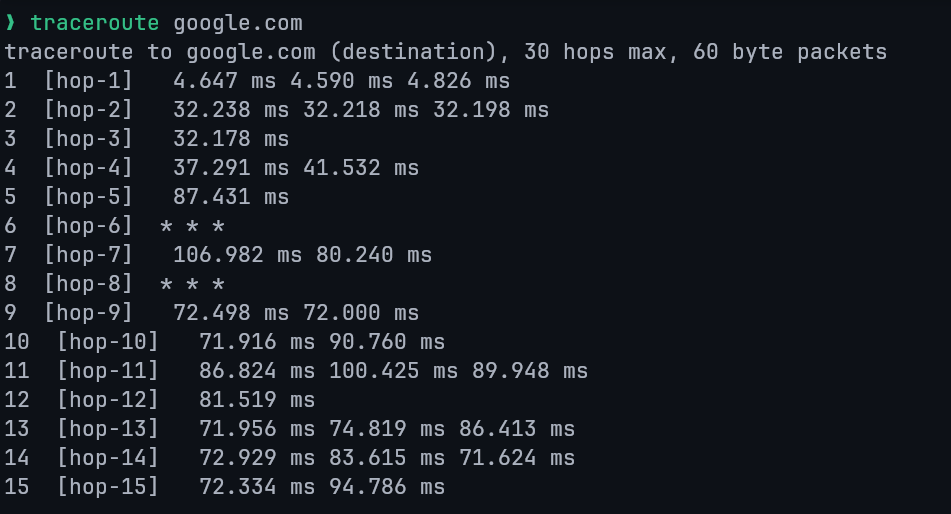Image resolution: width=951 pixels, height=514 pixels.
Task: Click the 86.413 ms value on hop 13
Action: (517, 429)
